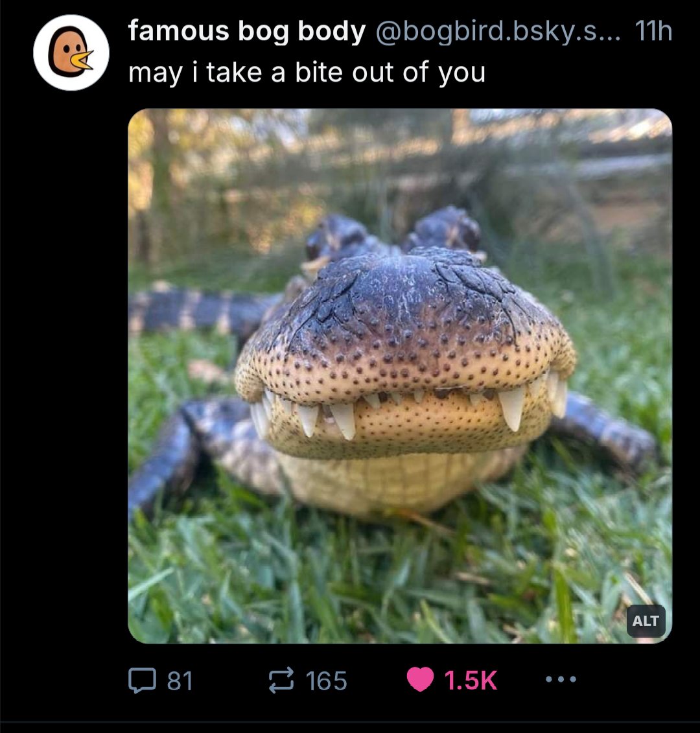
Task: Unlike the post with the pink heart
Action: click(x=421, y=679)
